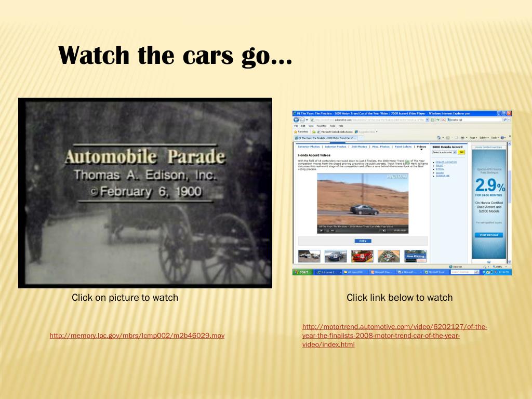Open the Safety dropdown in command bar
The width and height of the screenshot is (532, 399).
point(484,138)
